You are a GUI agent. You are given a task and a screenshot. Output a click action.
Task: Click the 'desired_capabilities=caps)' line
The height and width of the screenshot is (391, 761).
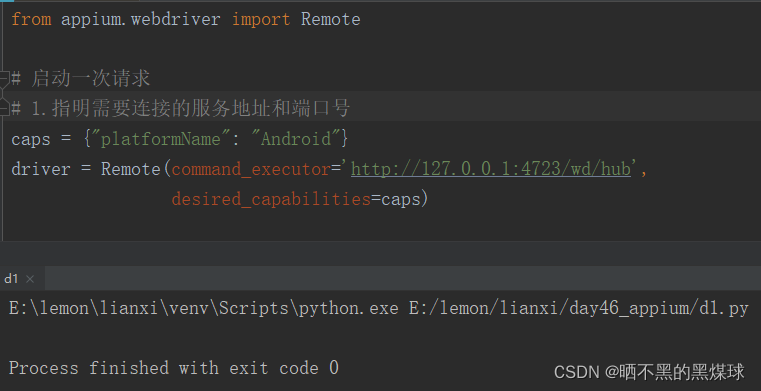[x=299, y=199]
